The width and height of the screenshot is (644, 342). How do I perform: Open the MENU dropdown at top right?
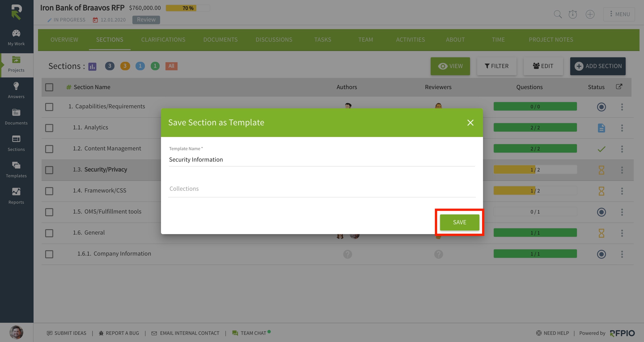(619, 14)
